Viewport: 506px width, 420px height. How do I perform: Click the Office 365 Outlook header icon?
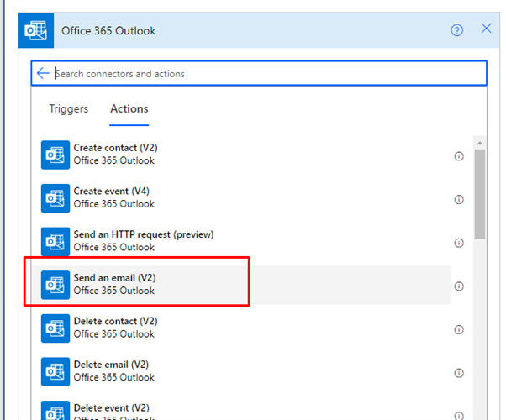click(36, 30)
